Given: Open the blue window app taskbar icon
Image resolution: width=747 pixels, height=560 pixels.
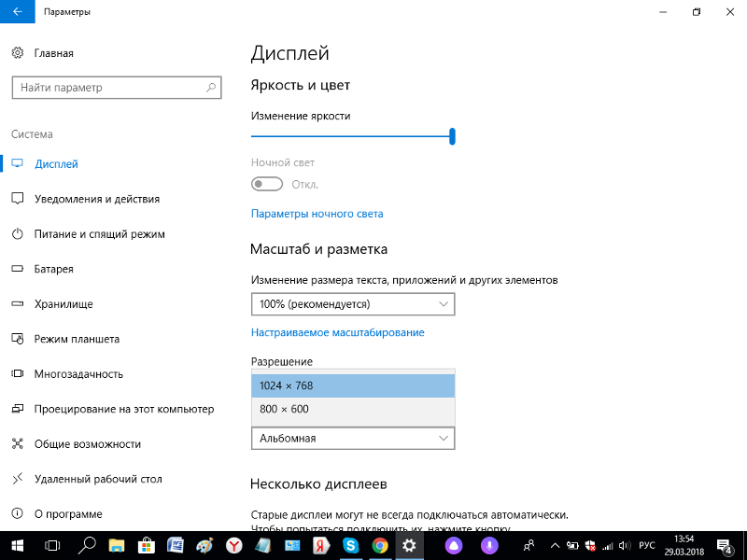Looking at the screenshot, I should [x=292, y=546].
